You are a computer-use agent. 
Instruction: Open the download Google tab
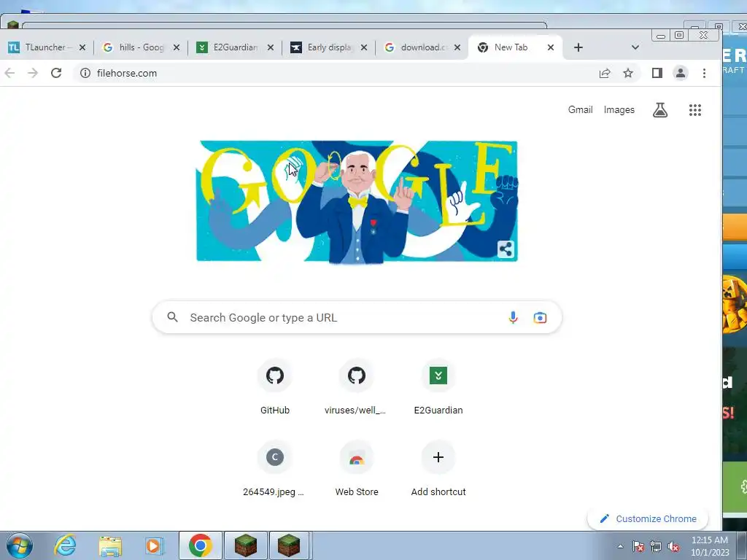423,47
